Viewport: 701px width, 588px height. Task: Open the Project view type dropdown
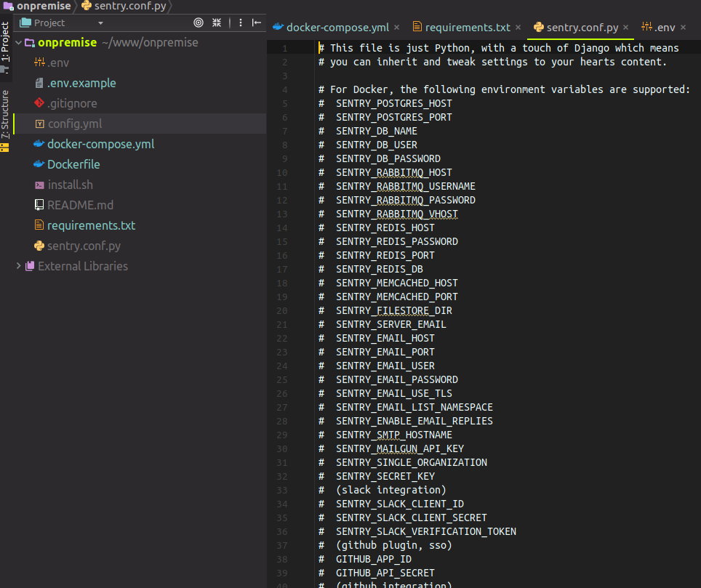(x=100, y=23)
